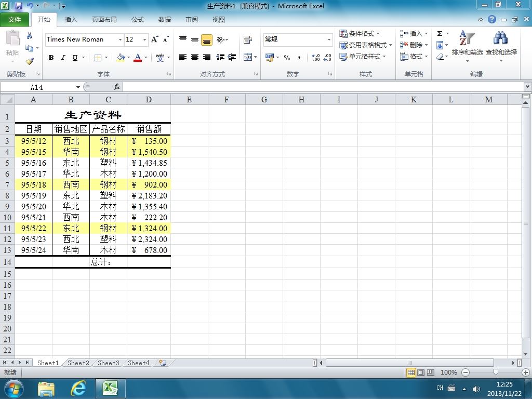Click the Cut scissors icon

point(30,35)
